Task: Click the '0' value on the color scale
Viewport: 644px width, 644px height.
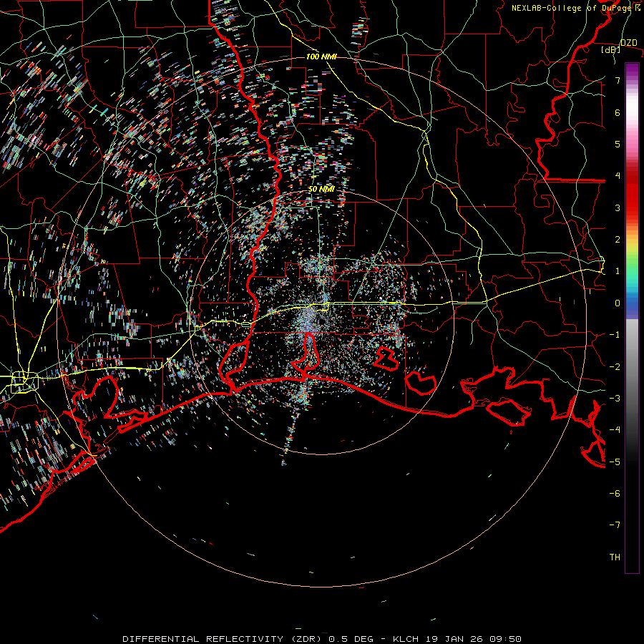Action: tap(618, 303)
